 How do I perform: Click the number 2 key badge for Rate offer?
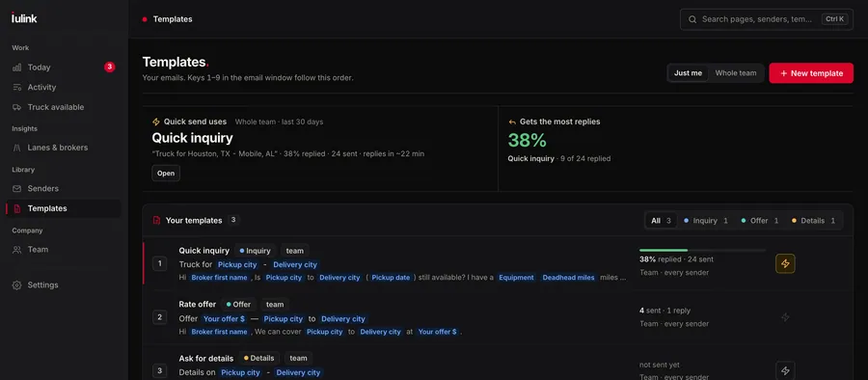(160, 317)
